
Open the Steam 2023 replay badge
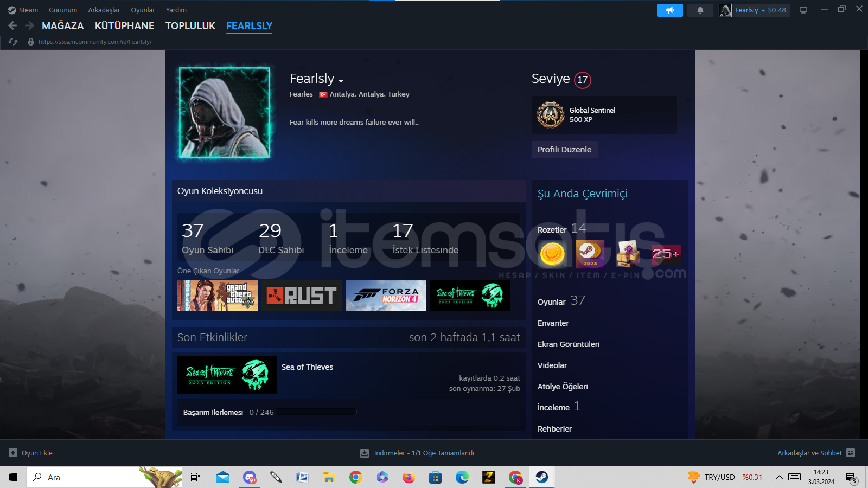click(x=590, y=254)
